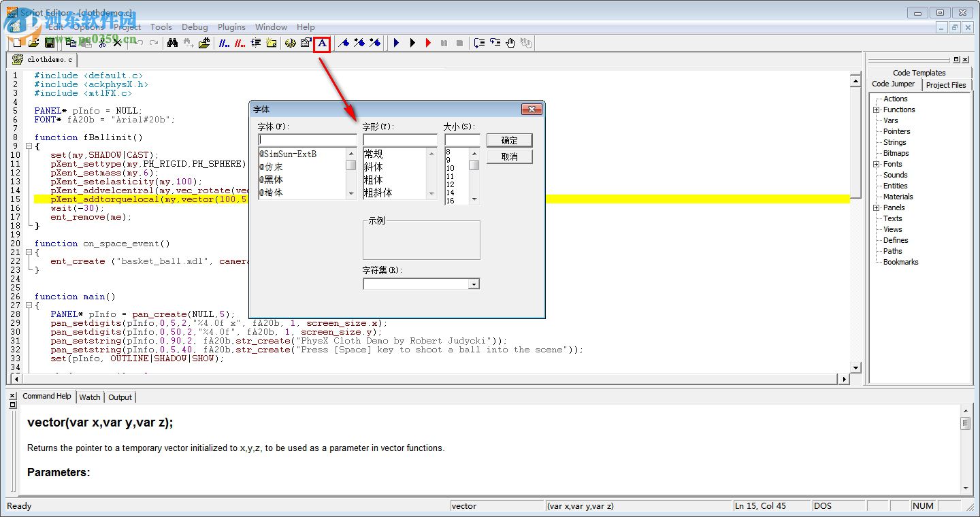Expand the Panels tree node
Image resolution: width=980 pixels, height=517 pixels.
pos(877,207)
